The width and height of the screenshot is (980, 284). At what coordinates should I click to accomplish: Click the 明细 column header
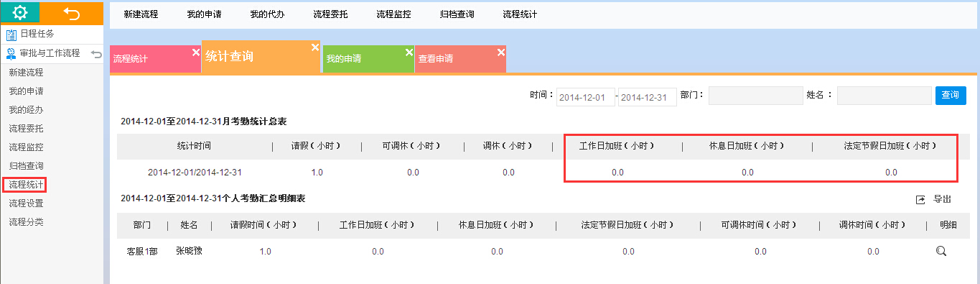(948, 225)
